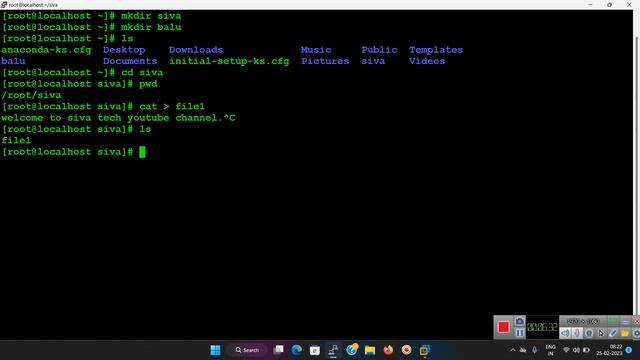The width and height of the screenshot is (640, 360).
Task: Click 'anaconda-ks.cfg' in the listing
Action: coord(46,50)
